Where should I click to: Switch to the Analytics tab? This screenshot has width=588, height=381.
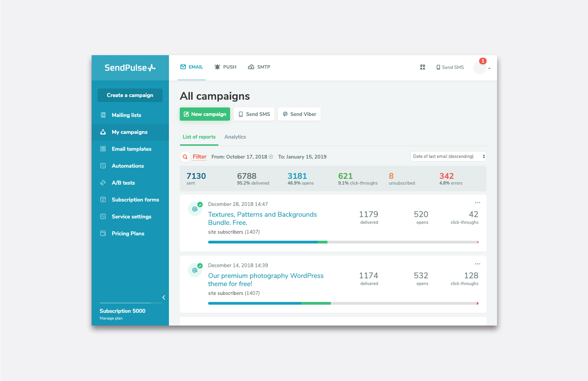click(x=235, y=137)
